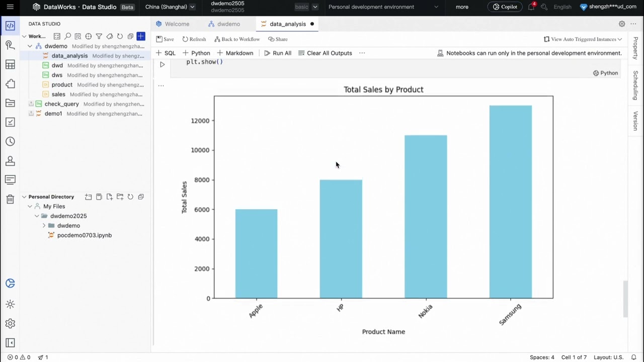Click the Save button
This screenshot has height=362, width=644.
click(x=165, y=39)
